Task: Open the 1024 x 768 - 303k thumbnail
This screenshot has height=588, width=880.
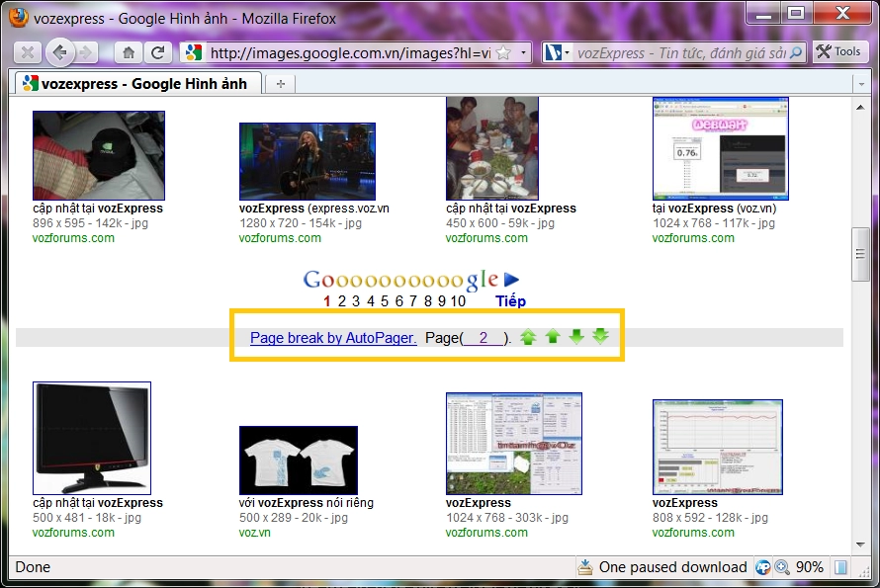Action: 514,444
